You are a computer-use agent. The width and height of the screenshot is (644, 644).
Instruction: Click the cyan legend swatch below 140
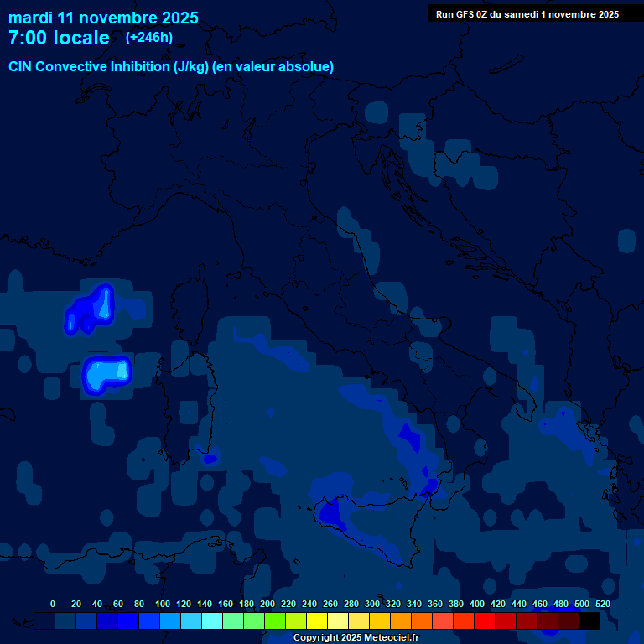tap(212, 621)
